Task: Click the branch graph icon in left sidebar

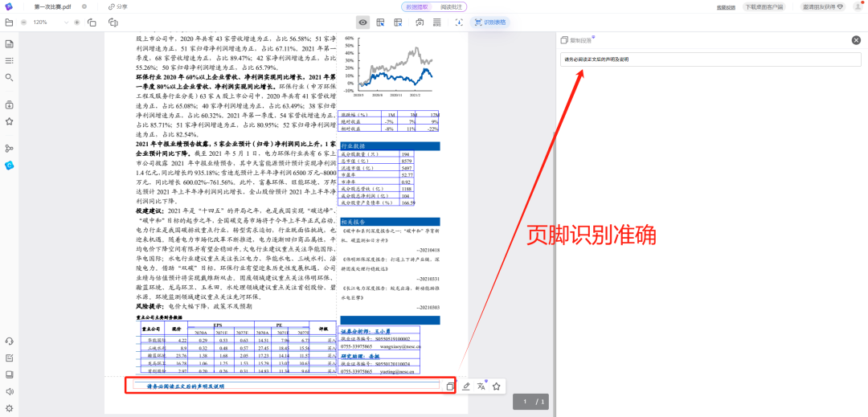Action: coord(9,148)
